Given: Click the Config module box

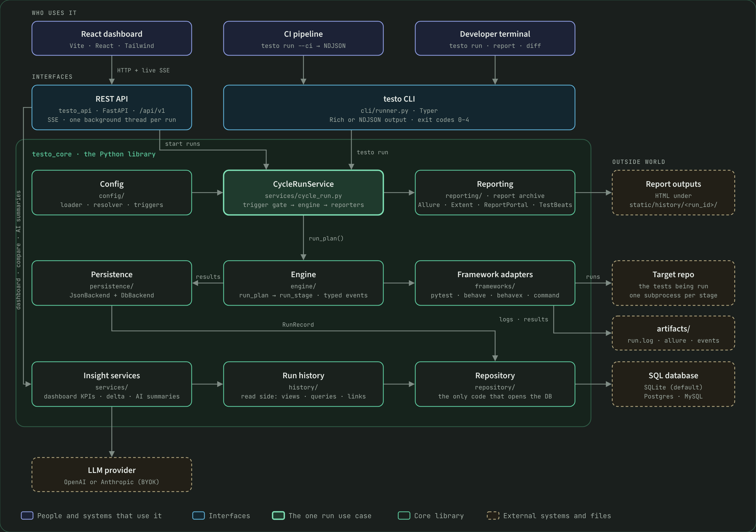Looking at the screenshot, I should tap(112, 193).
